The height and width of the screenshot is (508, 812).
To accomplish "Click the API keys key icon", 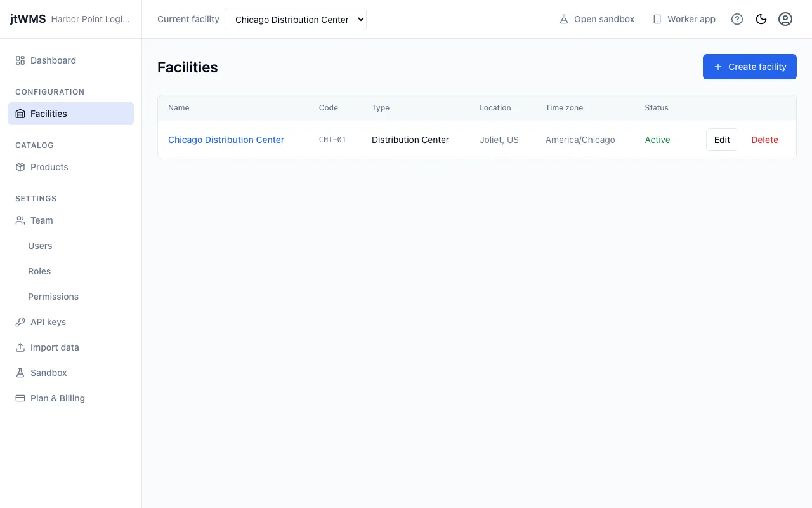I will pyautogui.click(x=20, y=322).
